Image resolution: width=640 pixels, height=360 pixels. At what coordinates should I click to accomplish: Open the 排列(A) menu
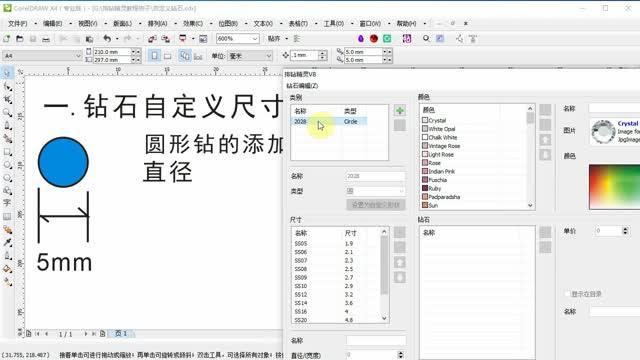click(158, 24)
